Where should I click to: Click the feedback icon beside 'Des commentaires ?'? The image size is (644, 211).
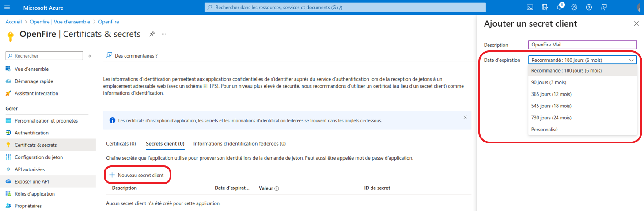[x=109, y=56]
